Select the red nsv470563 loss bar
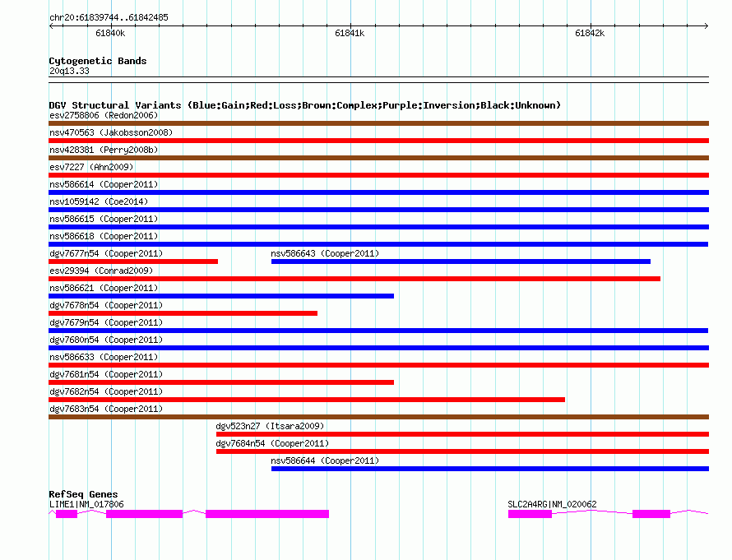This screenshot has width=732, height=560. click(x=378, y=141)
